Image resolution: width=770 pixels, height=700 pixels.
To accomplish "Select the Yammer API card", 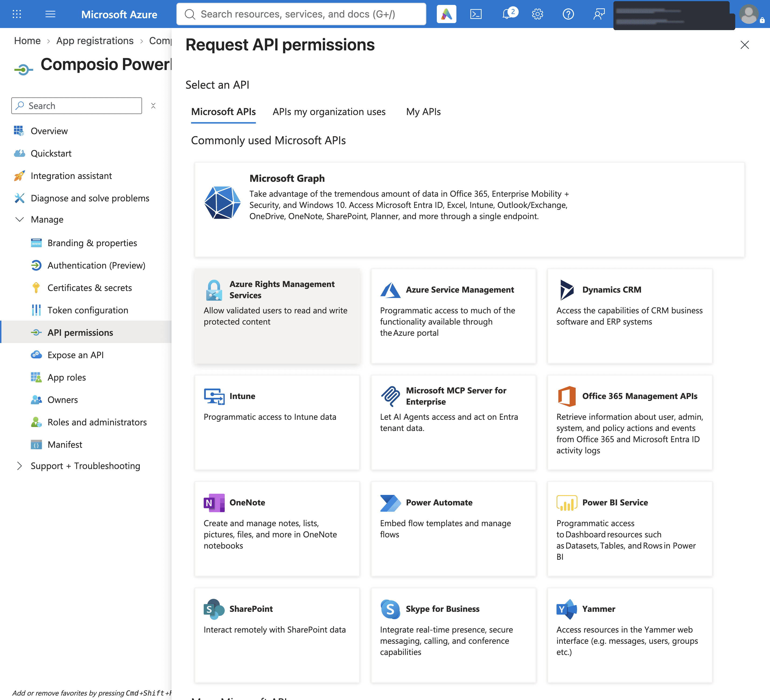I will [x=630, y=635].
